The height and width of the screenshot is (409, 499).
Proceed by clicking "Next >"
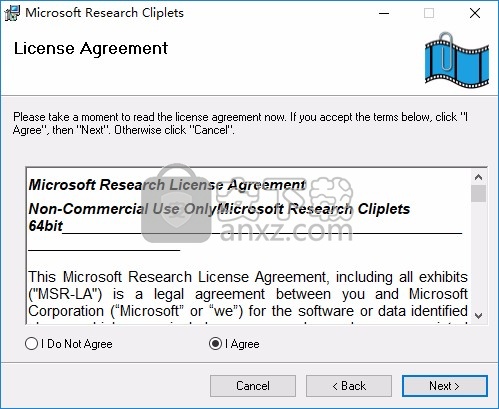445,386
